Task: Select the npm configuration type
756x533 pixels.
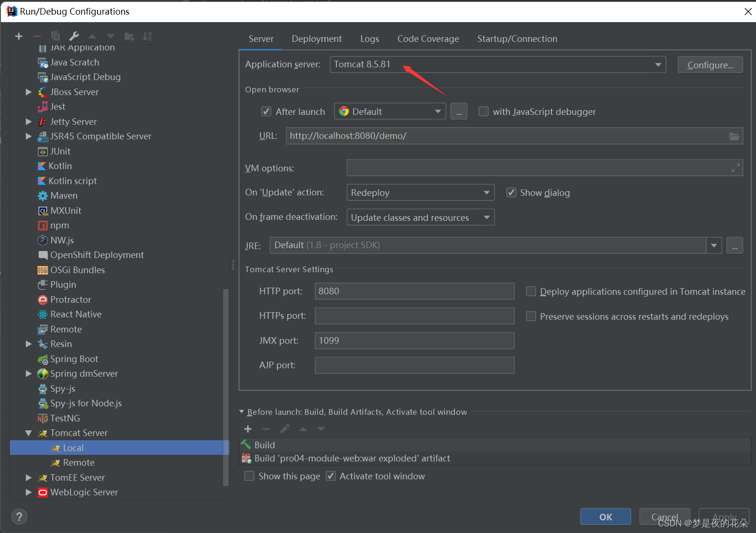Action: 60,225
